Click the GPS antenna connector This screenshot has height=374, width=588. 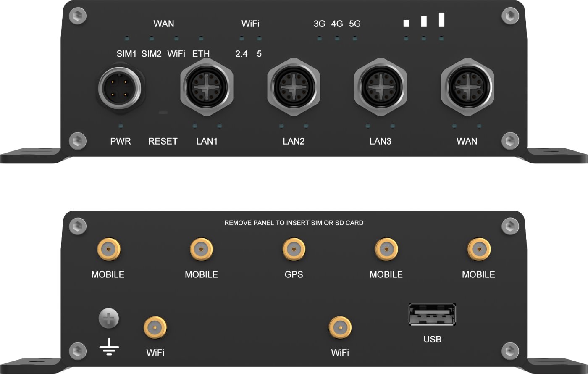[x=294, y=249]
